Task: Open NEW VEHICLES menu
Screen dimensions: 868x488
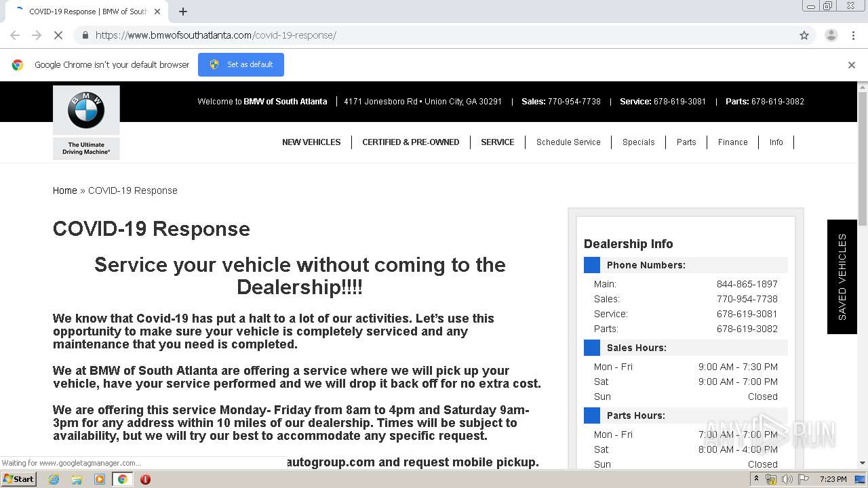Action: (311, 142)
